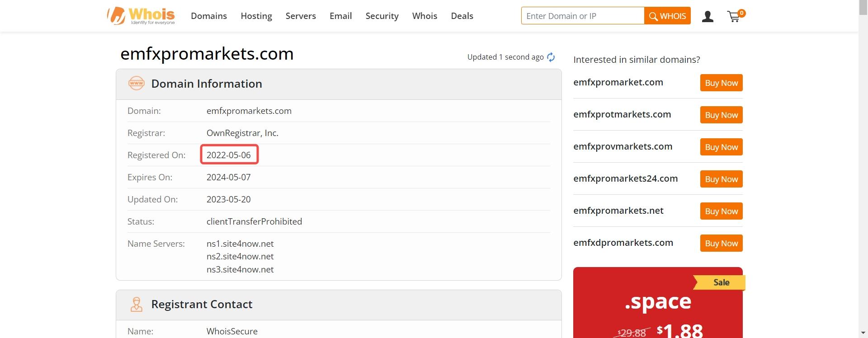868x338 pixels.
Task: Open the Security menu
Action: point(382,16)
